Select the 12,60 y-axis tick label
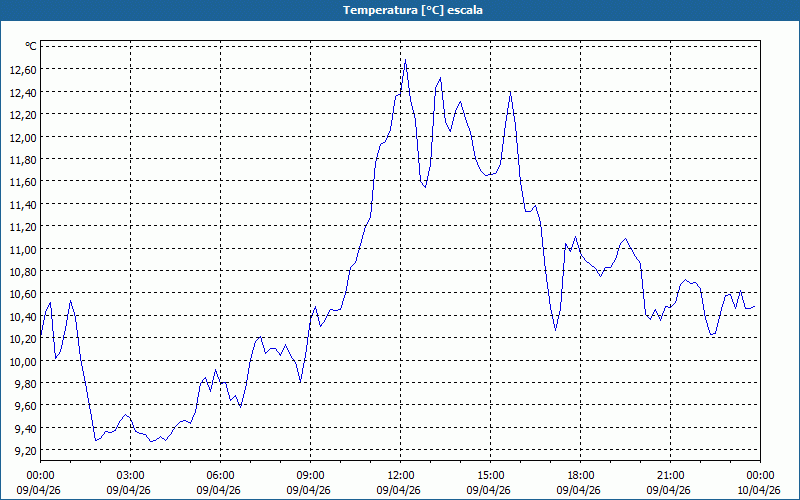The width and height of the screenshot is (800, 500). 23,69
